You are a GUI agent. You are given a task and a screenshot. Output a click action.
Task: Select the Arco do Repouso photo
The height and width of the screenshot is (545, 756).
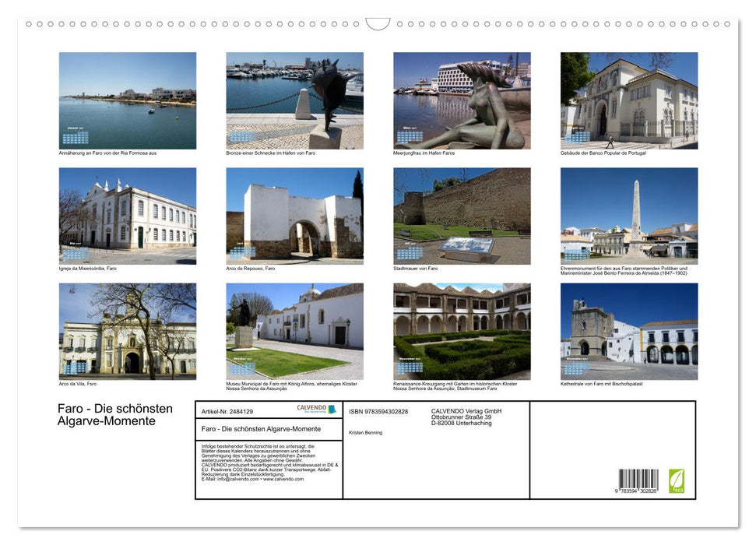point(294,216)
